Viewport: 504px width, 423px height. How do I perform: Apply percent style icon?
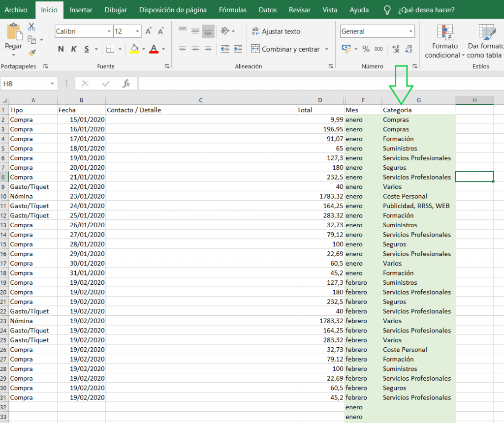coord(366,49)
